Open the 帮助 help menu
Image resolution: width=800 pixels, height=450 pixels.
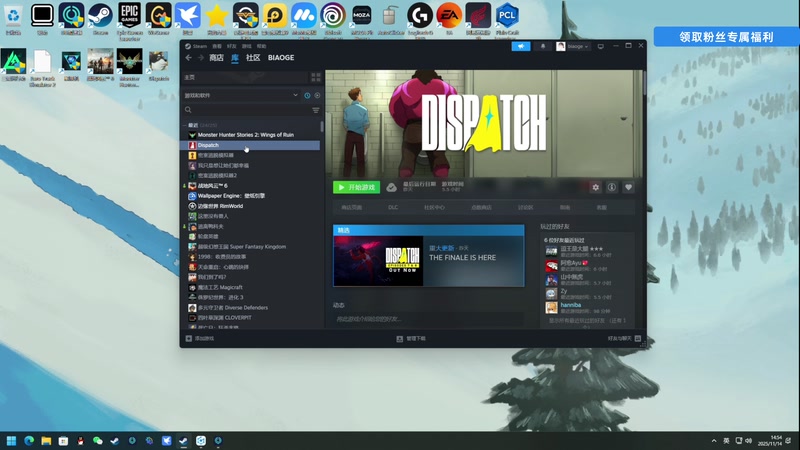pos(262,46)
